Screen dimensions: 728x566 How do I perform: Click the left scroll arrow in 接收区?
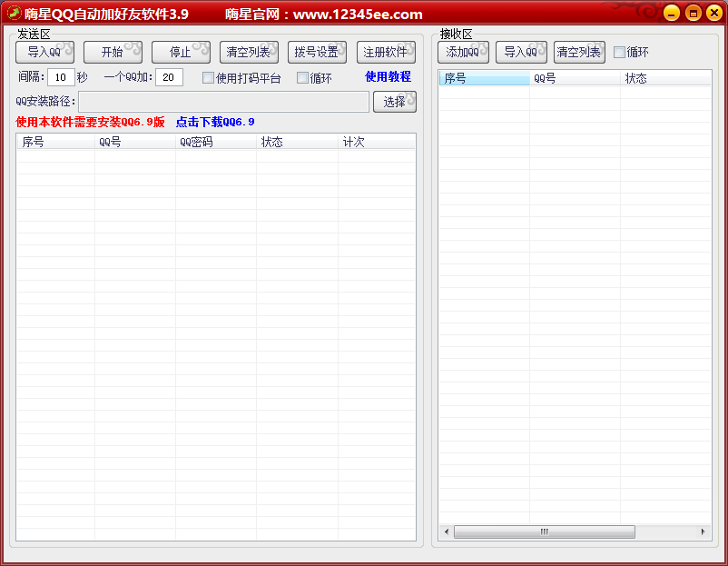coord(447,531)
